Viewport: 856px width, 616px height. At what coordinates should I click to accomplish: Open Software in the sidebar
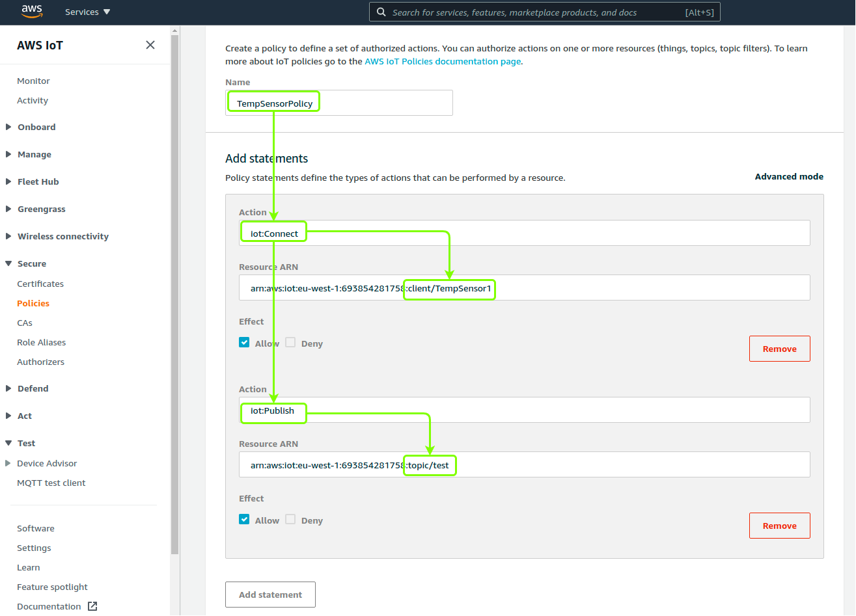tap(36, 528)
